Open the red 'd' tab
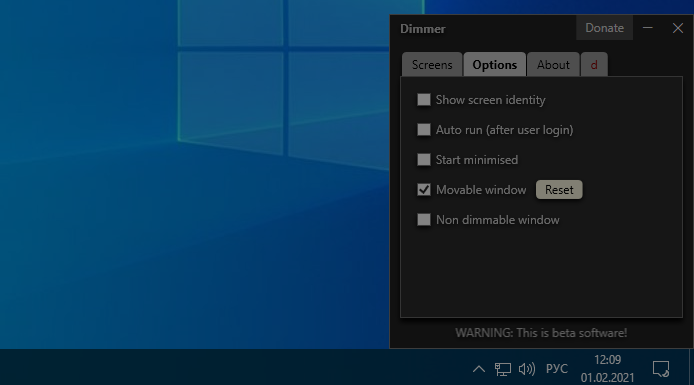 click(594, 65)
